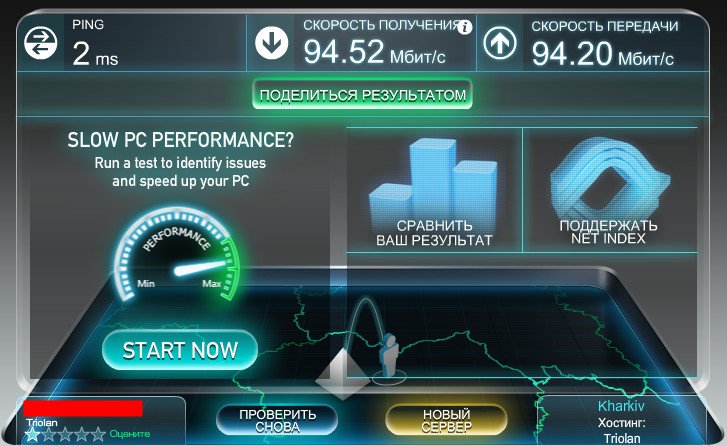Click the server pyramid marker on map
Screen dimensions: 727x446
pyautogui.click(x=343, y=374)
